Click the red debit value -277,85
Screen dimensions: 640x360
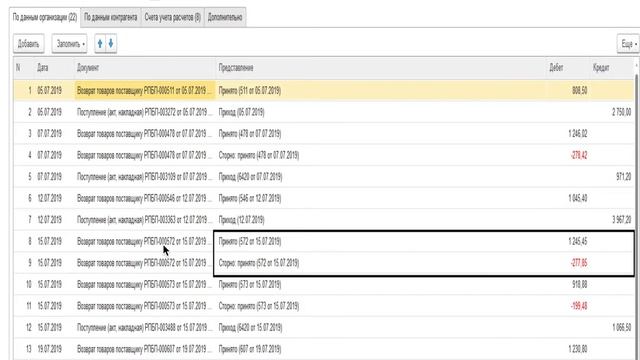coord(579,263)
